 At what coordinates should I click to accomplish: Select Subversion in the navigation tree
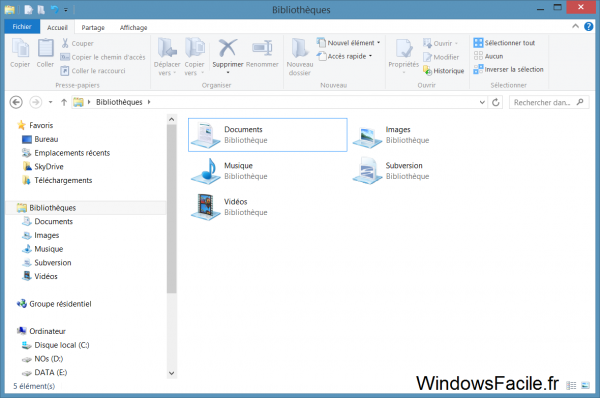click(47, 263)
